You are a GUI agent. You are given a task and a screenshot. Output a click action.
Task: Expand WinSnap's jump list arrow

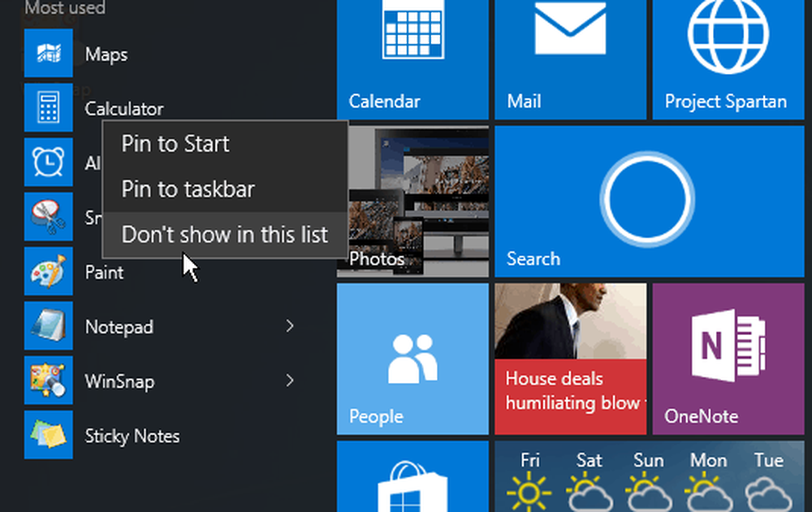coord(290,381)
